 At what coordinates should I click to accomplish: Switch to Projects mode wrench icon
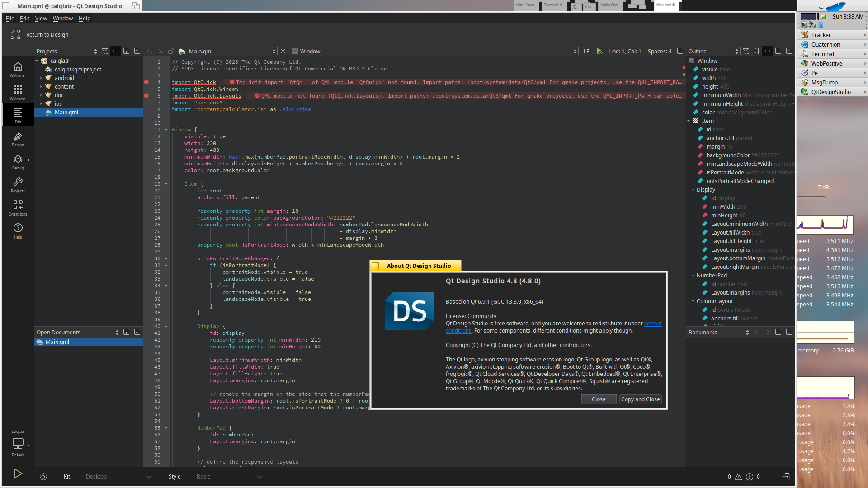[18, 185]
